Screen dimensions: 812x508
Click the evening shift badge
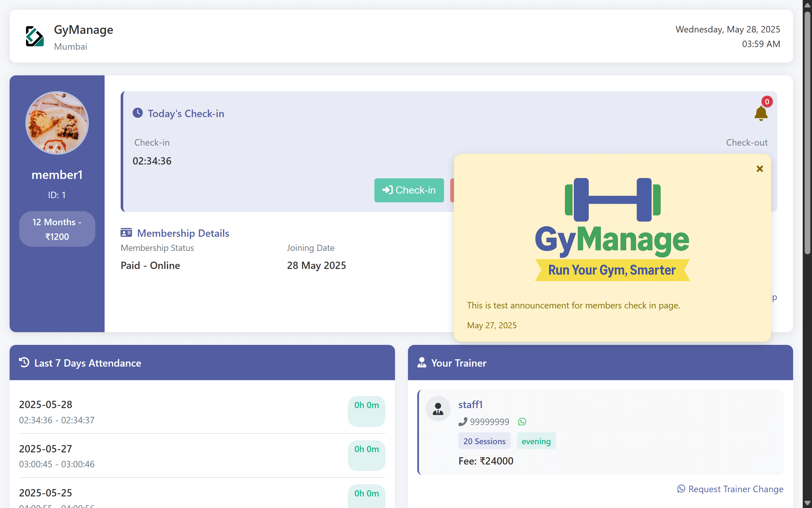536,441
